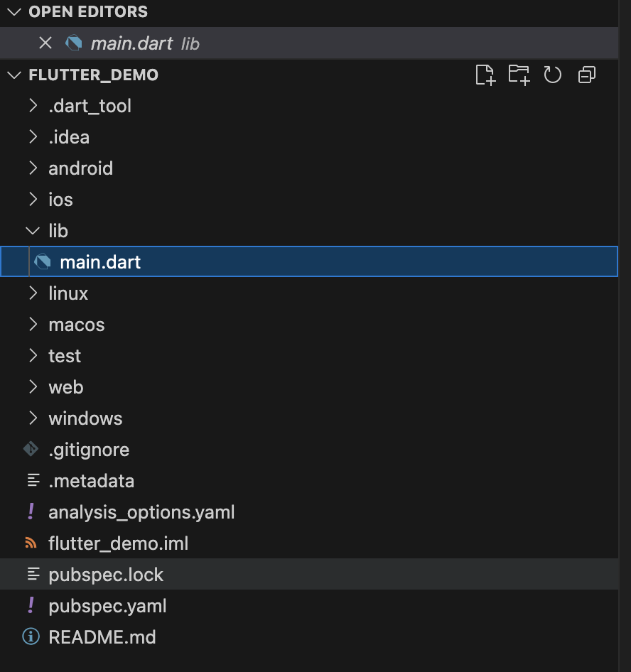This screenshot has height=672, width=631.
Task: Select main.dart tab entry in Open Editors
Action: coord(131,43)
